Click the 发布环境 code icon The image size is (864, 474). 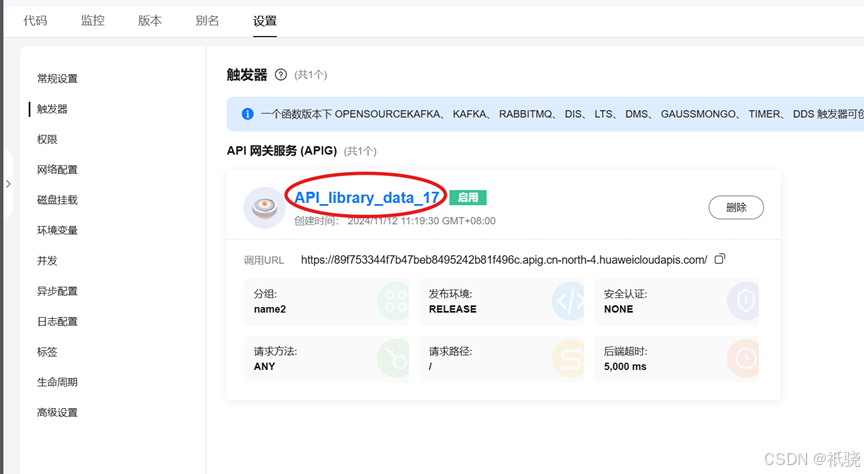pos(568,301)
